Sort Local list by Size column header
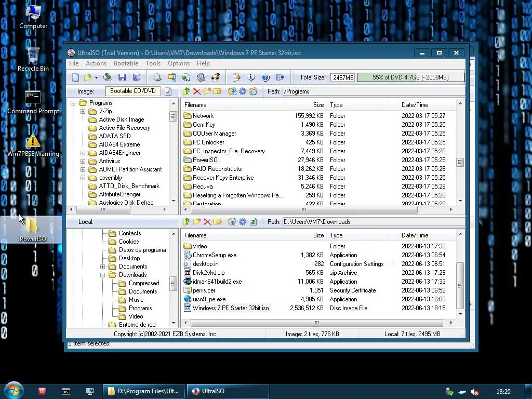Screen dimensions: 532x399 pyautogui.click(x=305, y=235)
